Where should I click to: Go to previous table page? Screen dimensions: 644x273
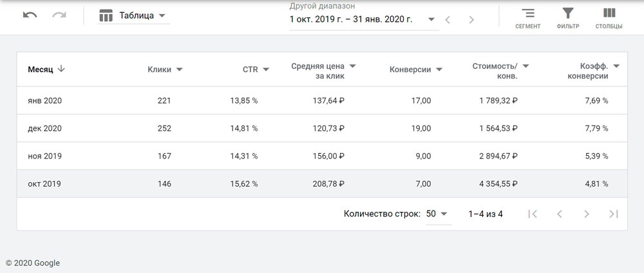[560, 214]
